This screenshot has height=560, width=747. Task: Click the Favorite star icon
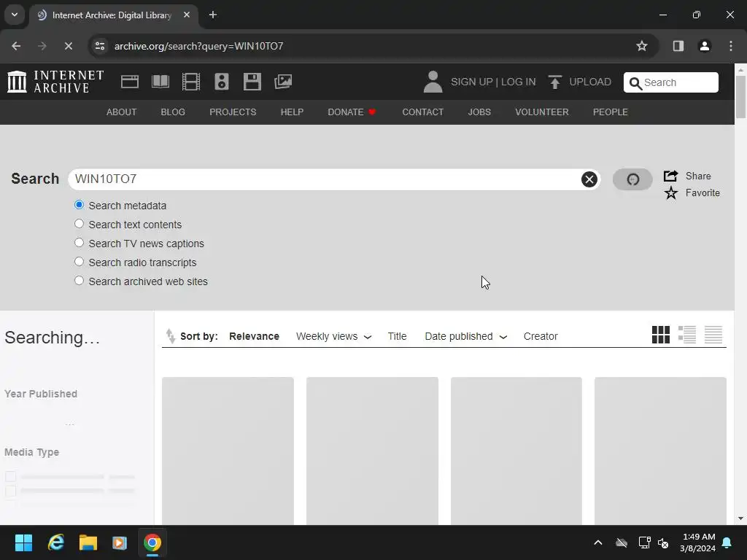671,192
